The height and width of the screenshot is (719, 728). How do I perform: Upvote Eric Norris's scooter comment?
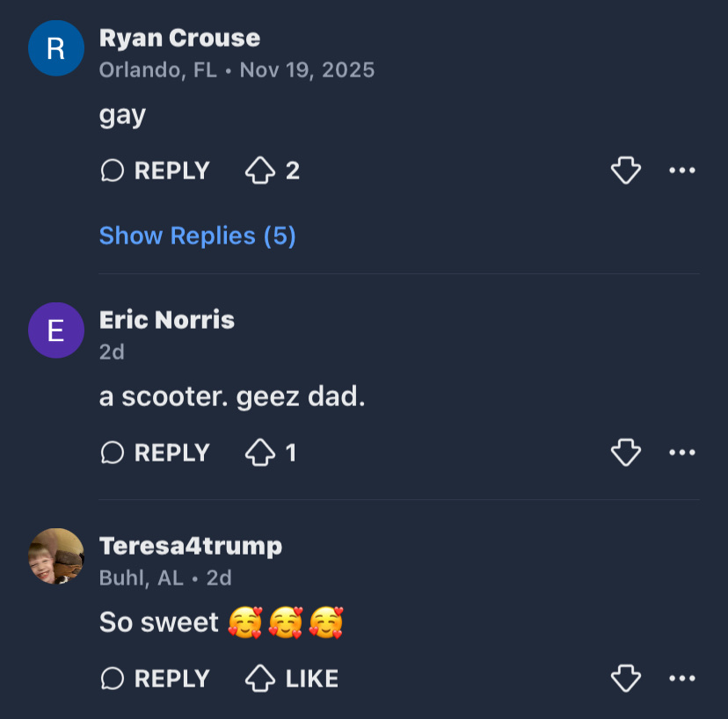point(261,453)
